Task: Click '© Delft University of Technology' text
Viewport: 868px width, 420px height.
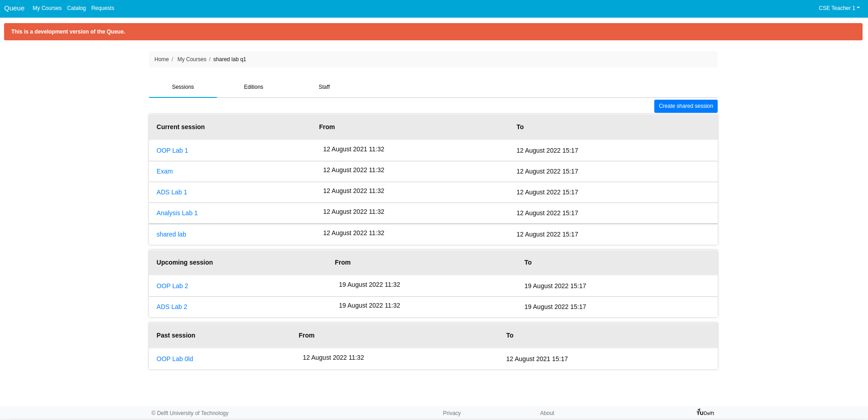Action: click(190, 413)
